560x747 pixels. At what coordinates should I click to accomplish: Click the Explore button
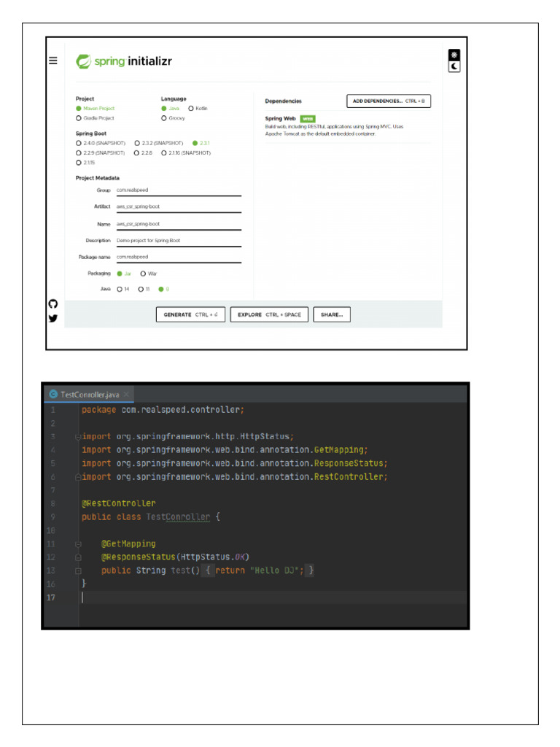point(269,314)
